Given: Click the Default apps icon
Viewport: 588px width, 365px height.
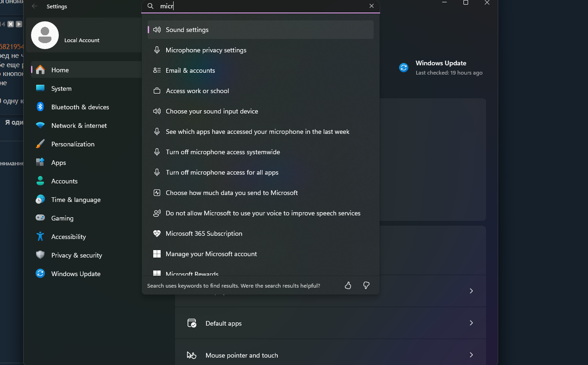Looking at the screenshot, I should coord(192,323).
